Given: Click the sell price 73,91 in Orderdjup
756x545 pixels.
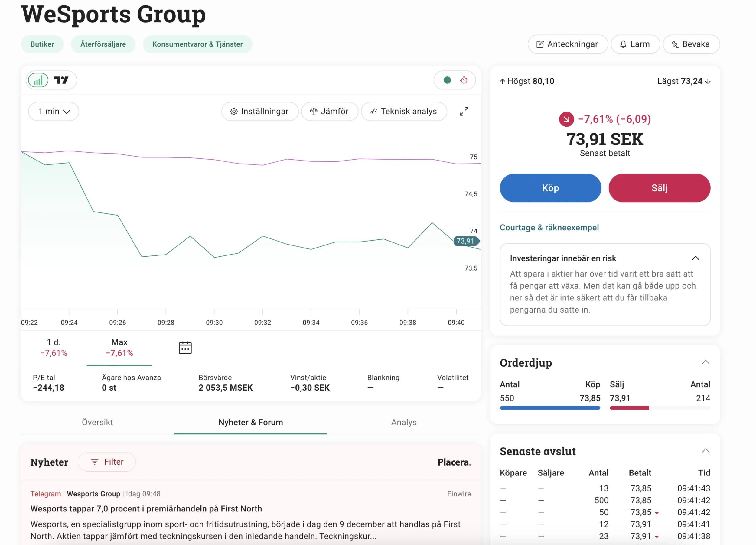Looking at the screenshot, I should click(620, 398).
